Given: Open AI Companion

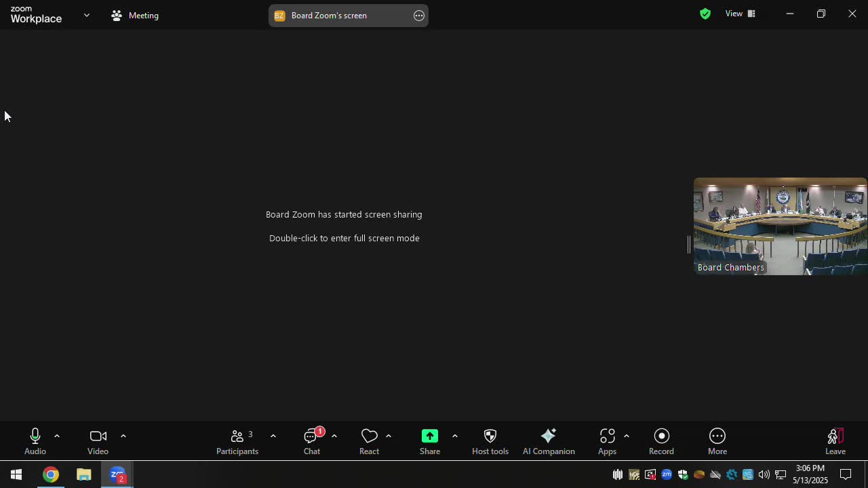Looking at the screenshot, I should (x=548, y=441).
